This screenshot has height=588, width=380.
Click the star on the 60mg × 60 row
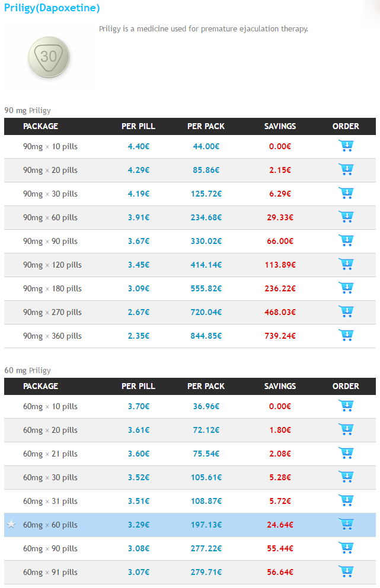tap(11, 524)
